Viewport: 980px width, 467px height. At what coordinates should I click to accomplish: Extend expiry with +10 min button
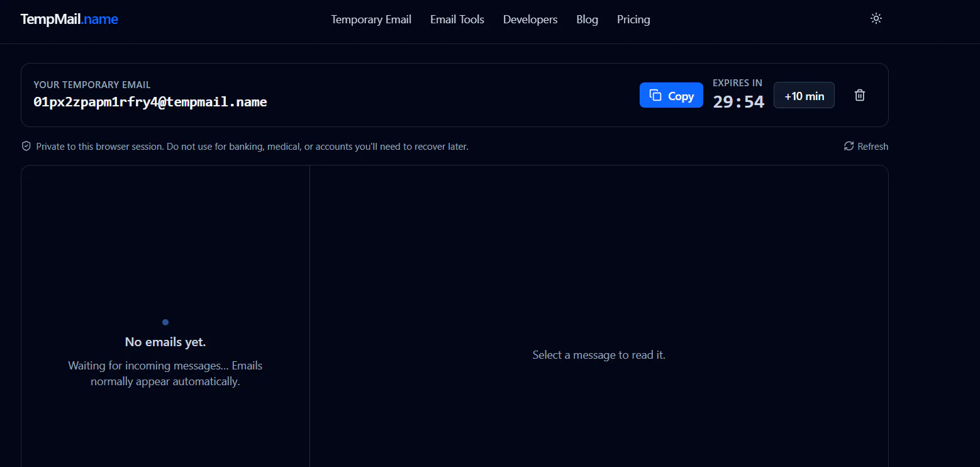(x=804, y=96)
